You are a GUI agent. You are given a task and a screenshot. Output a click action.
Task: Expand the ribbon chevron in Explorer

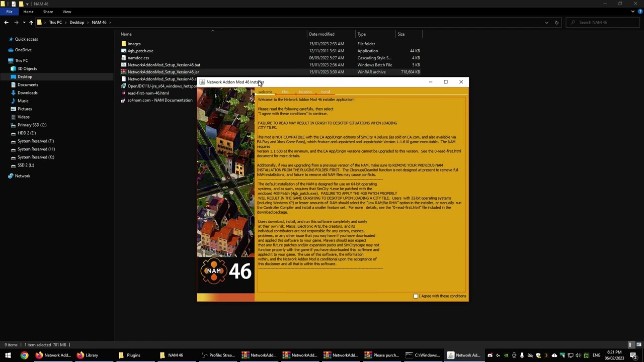pyautogui.click(x=633, y=12)
